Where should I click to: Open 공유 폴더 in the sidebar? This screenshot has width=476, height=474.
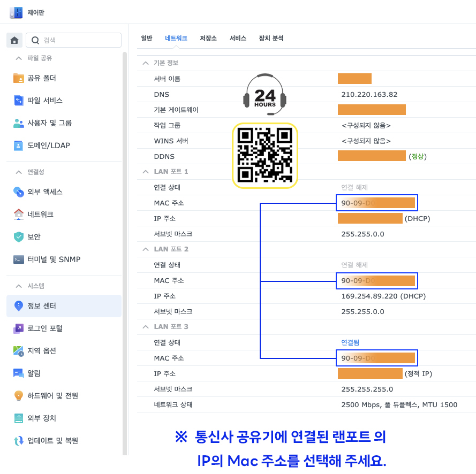pyautogui.click(x=64, y=78)
